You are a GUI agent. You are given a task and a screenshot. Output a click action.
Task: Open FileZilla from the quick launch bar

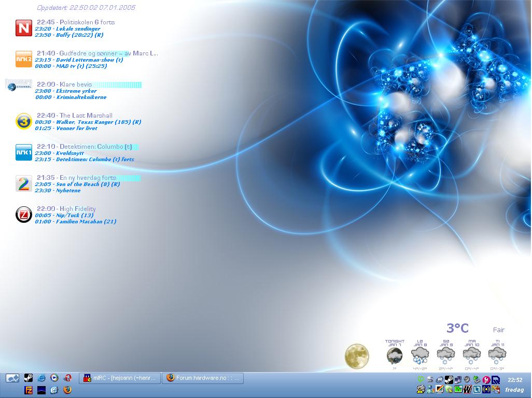pyautogui.click(x=29, y=390)
